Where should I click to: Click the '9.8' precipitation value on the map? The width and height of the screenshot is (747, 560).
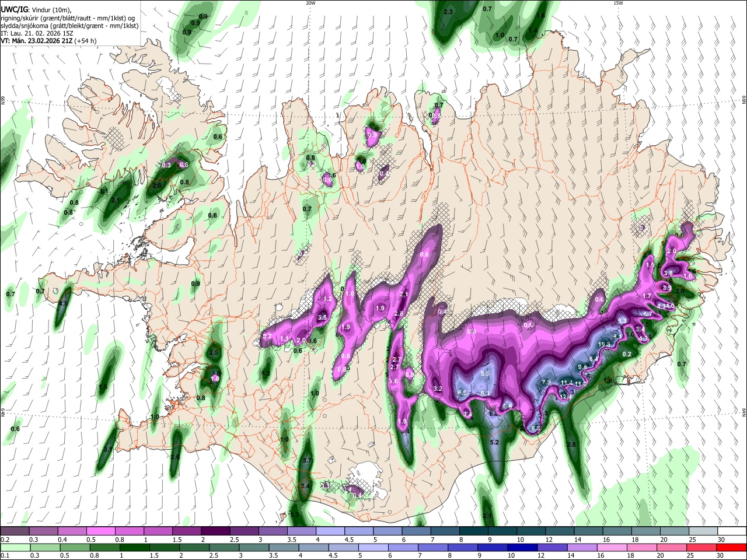coord(582,367)
